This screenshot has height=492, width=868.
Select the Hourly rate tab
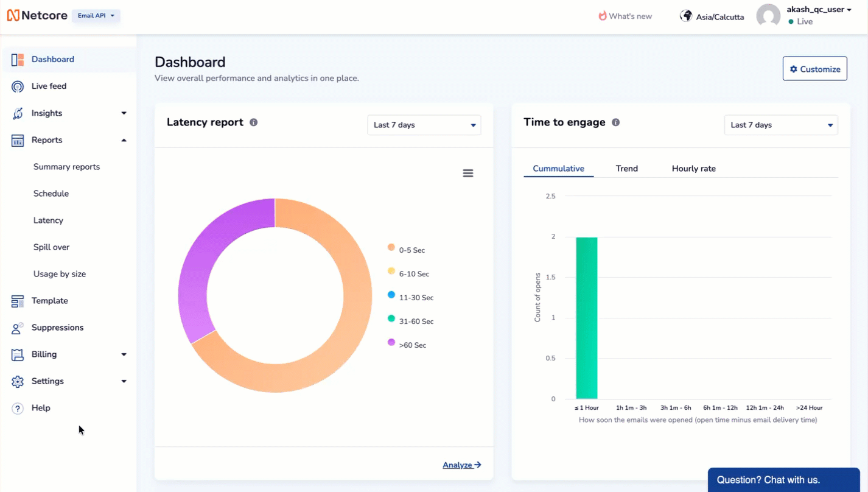pyautogui.click(x=693, y=168)
